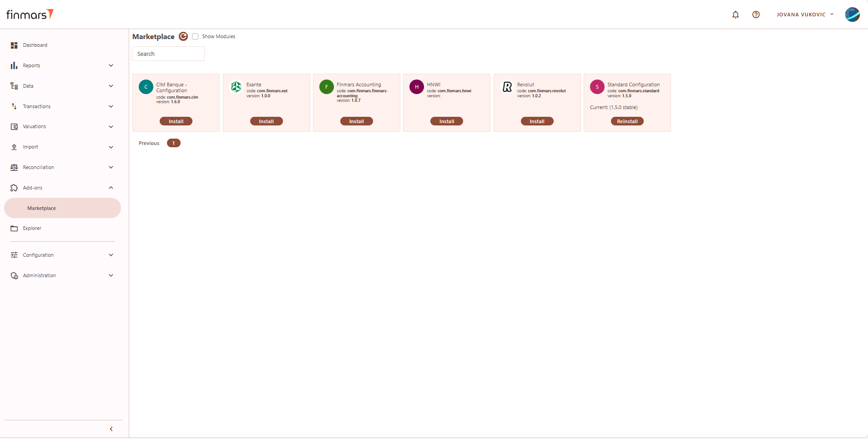The width and height of the screenshot is (868, 439).
Task: Open the Reports sidebar item
Action: [62, 65]
